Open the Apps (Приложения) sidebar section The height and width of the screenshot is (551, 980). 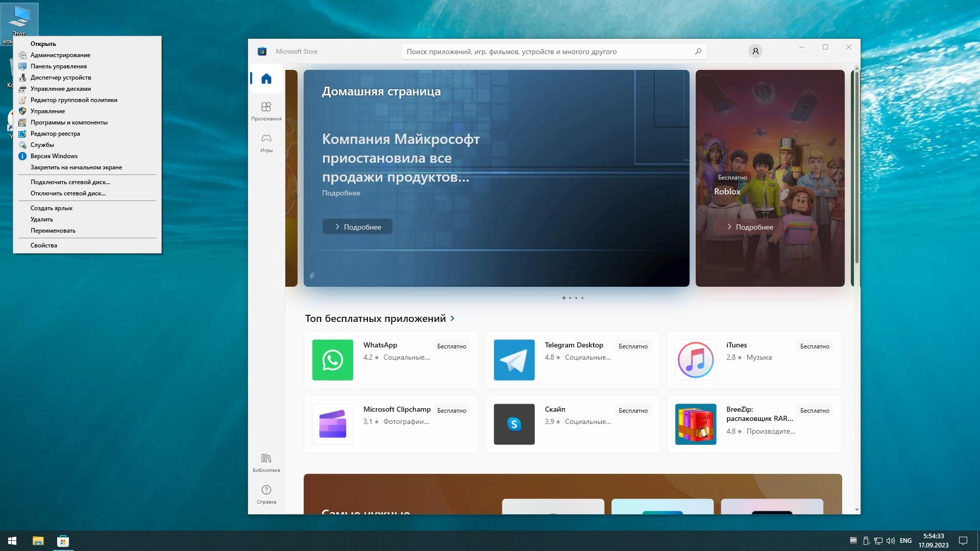pyautogui.click(x=266, y=111)
